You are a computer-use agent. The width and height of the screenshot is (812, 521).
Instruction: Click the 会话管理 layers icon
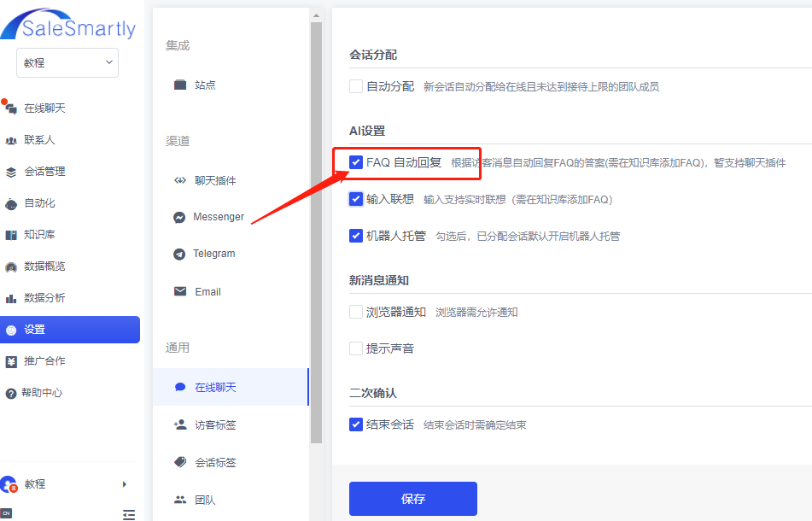coord(10,172)
